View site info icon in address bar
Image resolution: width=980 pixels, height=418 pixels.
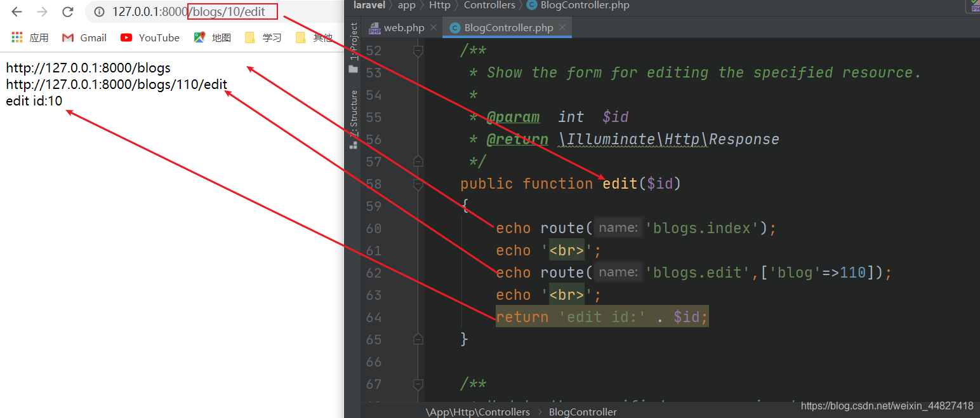tap(98, 11)
